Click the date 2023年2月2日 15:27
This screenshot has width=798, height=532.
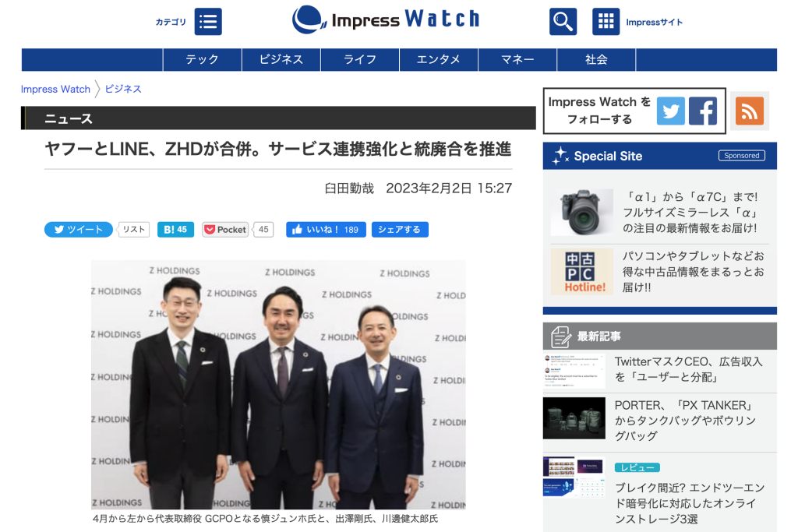(449, 188)
